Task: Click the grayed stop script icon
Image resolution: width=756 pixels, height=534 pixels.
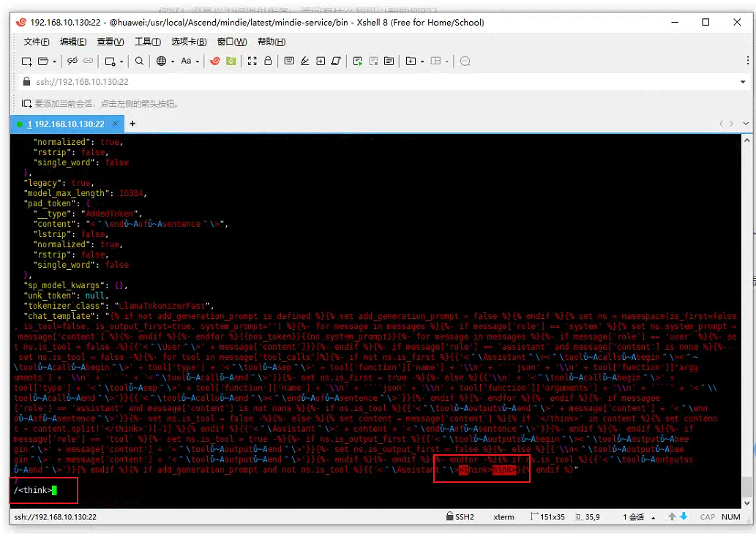Action: click(x=374, y=61)
